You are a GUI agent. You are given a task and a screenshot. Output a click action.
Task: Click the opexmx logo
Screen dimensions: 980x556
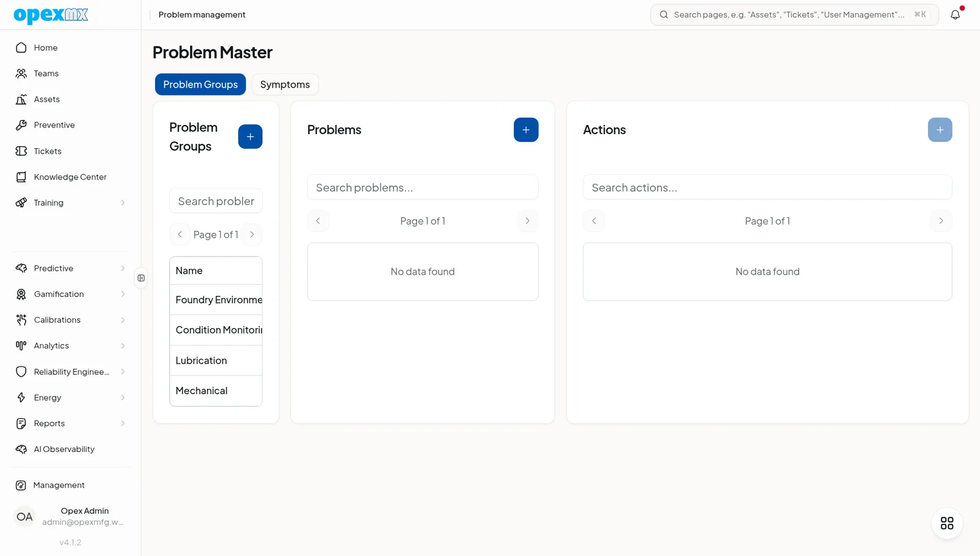51,15
